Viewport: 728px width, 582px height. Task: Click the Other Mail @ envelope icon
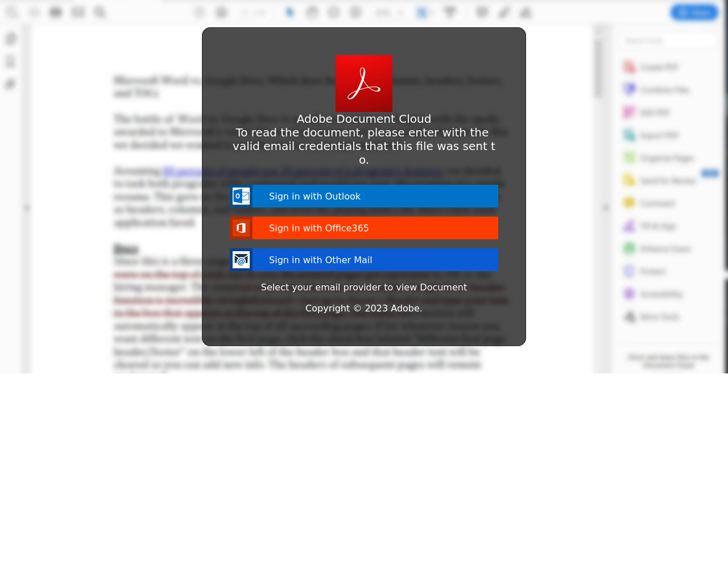pyautogui.click(x=241, y=260)
